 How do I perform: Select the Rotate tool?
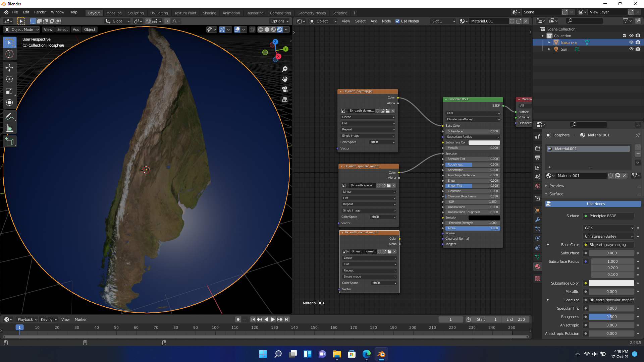point(9,79)
